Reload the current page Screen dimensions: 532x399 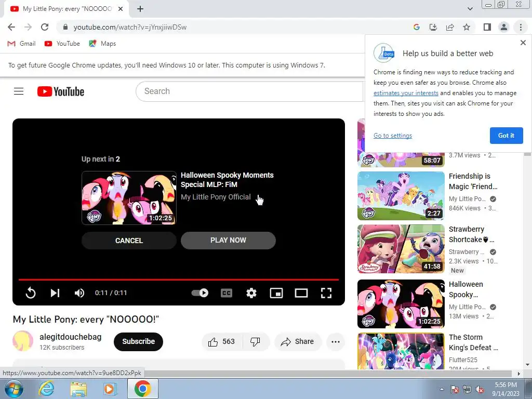tap(45, 27)
